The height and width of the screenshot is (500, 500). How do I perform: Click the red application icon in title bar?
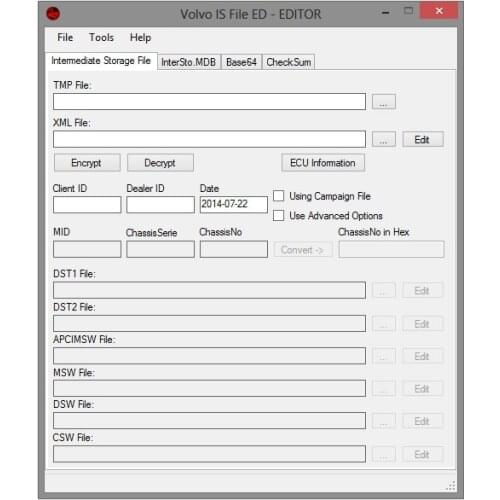[53, 14]
